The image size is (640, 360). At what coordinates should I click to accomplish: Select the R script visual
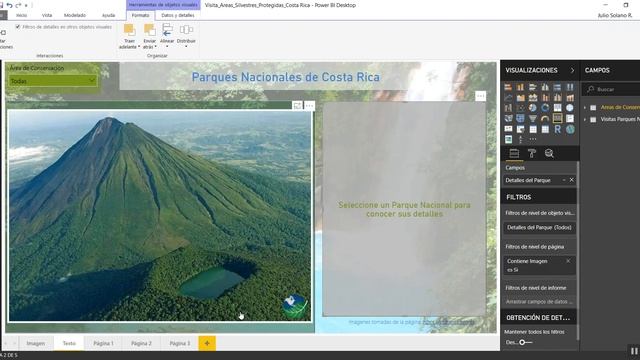pyautogui.click(x=558, y=129)
